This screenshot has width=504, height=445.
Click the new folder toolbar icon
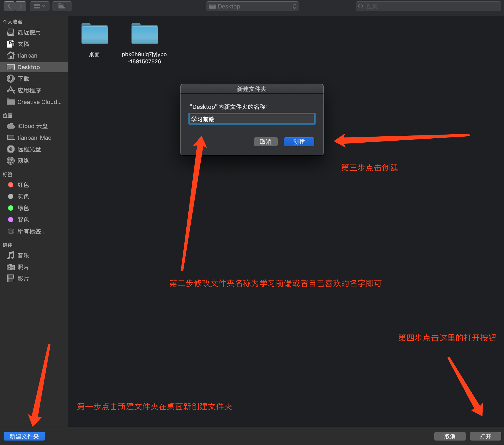(62, 6)
